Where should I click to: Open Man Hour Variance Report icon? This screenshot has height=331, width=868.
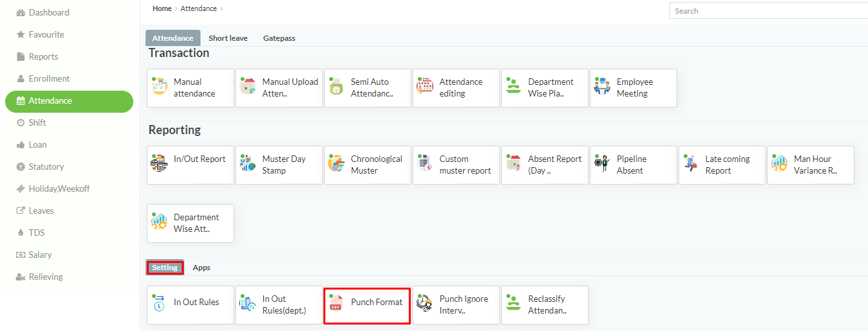click(779, 163)
